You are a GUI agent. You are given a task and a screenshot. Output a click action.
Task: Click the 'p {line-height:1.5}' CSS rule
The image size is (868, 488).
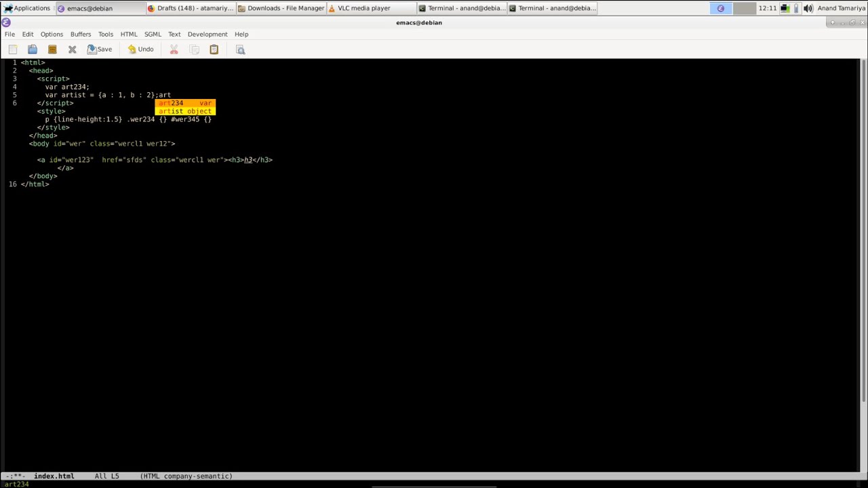[83, 119]
